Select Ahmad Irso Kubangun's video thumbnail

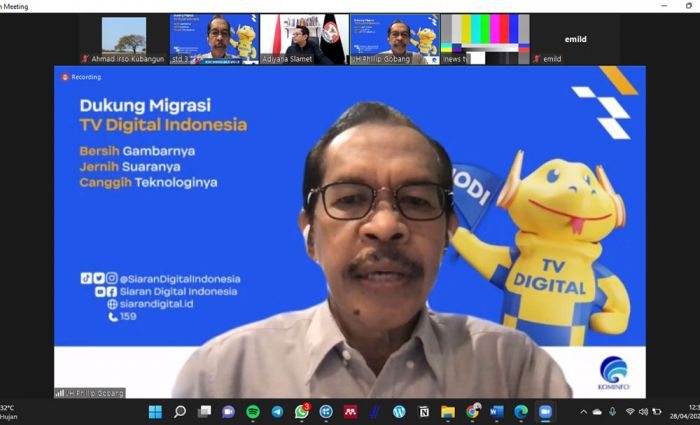[x=124, y=39]
